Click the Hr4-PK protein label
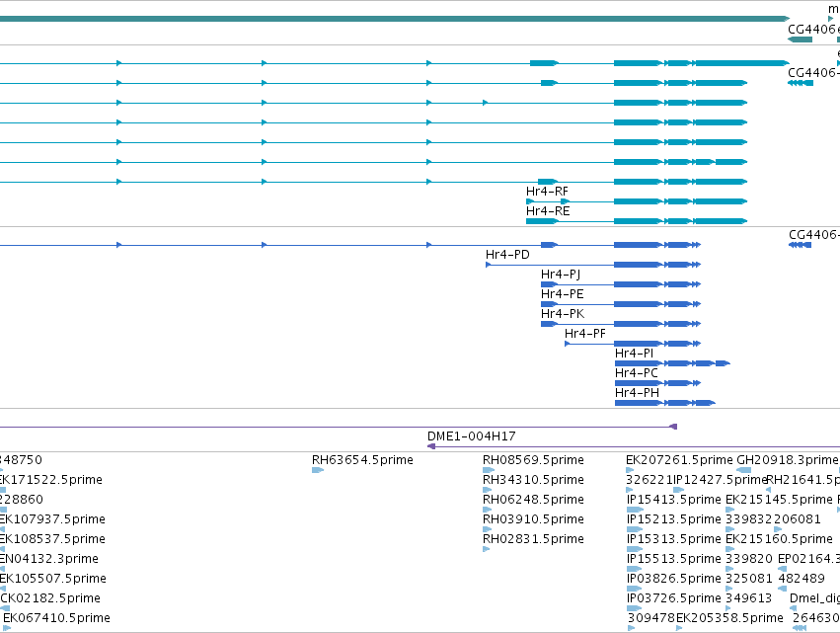 563,314
